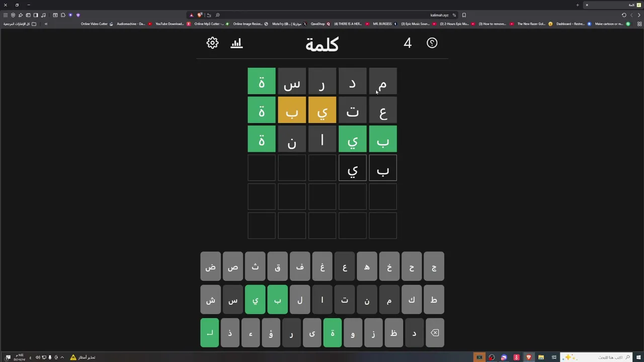Open the extensions puzzle icon
Viewport: 644px width, 362px height.
pos(63,15)
